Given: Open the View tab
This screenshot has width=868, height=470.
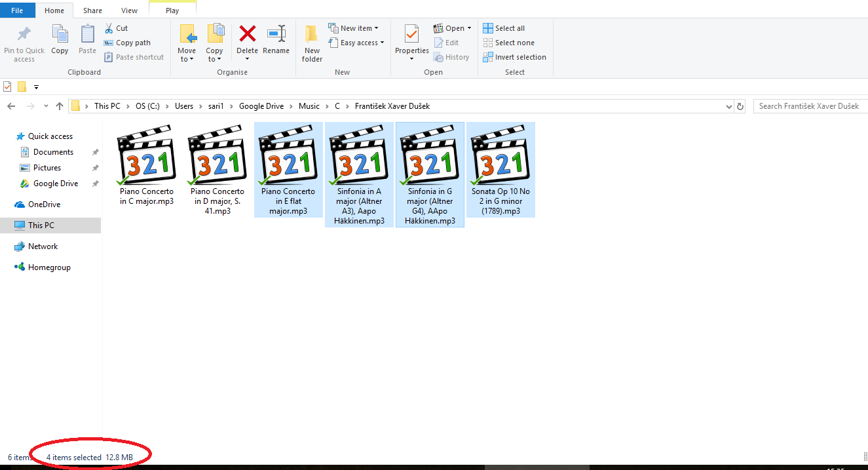Looking at the screenshot, I should pos(129,10).
